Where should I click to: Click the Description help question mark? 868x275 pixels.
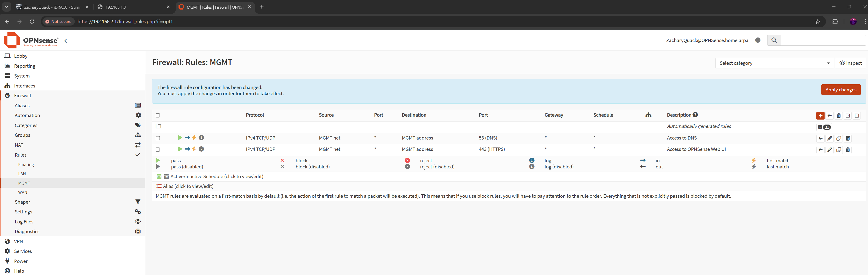[x=695, y=115]
